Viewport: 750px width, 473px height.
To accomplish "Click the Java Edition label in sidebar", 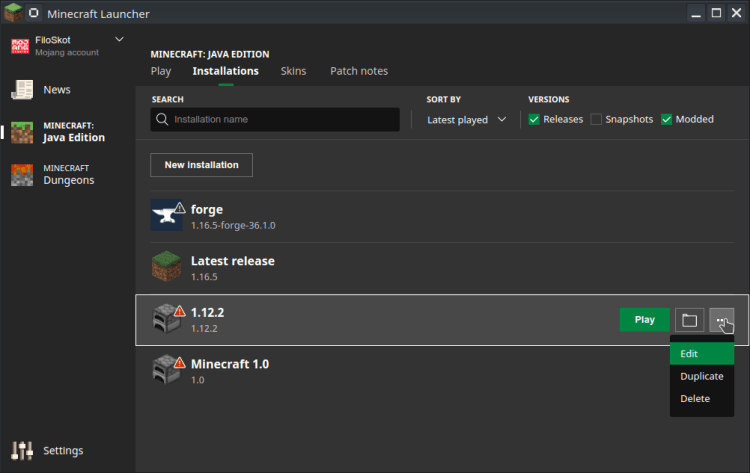I will (x=74, y=138).
